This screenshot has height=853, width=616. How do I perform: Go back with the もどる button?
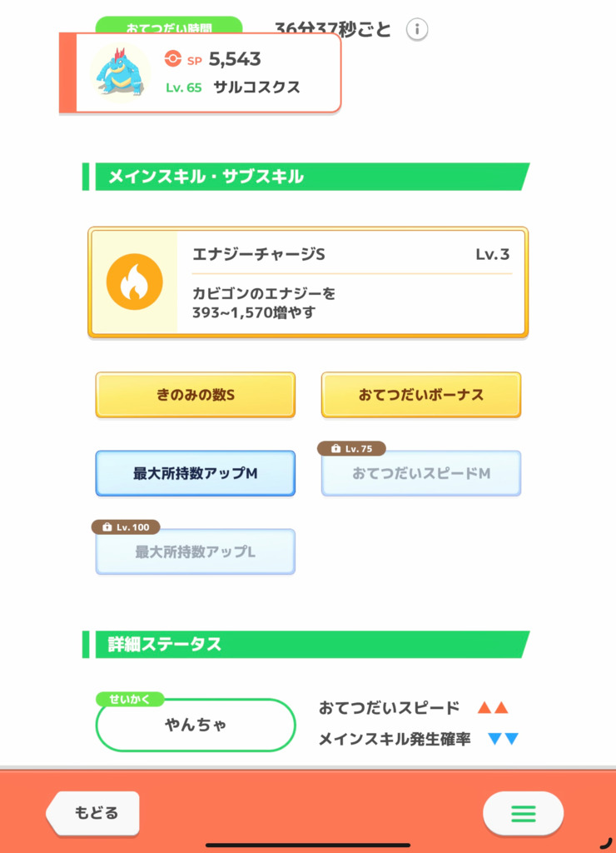pos(93,813)
